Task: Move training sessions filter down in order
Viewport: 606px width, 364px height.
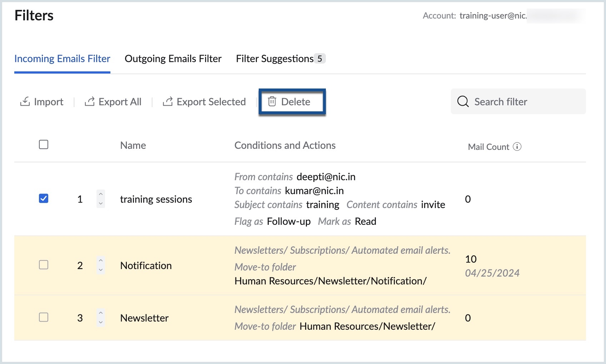Action: pos(101,203)
